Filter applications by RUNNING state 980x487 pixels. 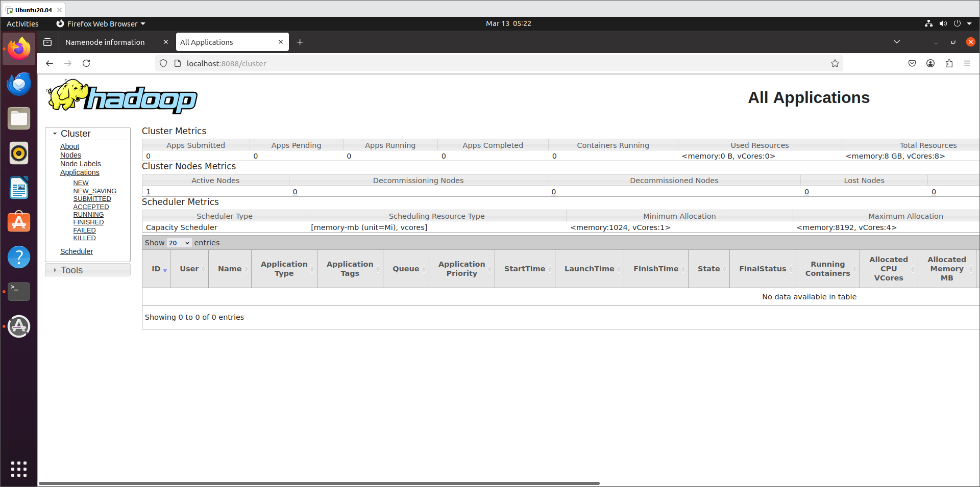tap(88, 214)
